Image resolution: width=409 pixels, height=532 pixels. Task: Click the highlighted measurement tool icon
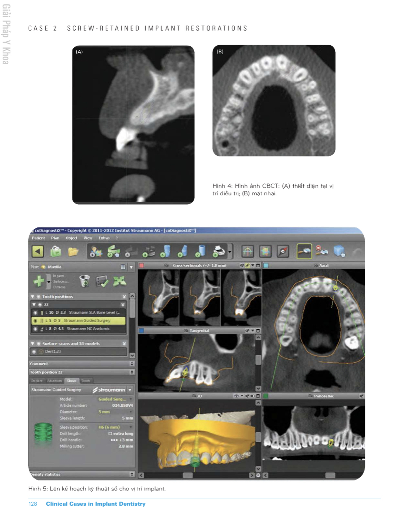pos(304,251)
